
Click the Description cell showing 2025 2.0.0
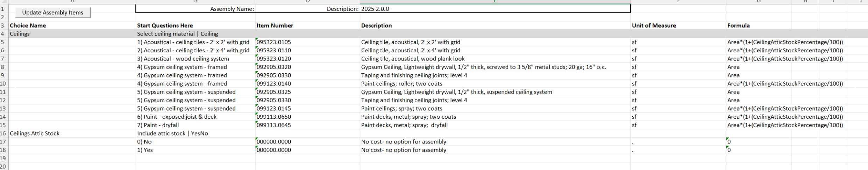375,9
